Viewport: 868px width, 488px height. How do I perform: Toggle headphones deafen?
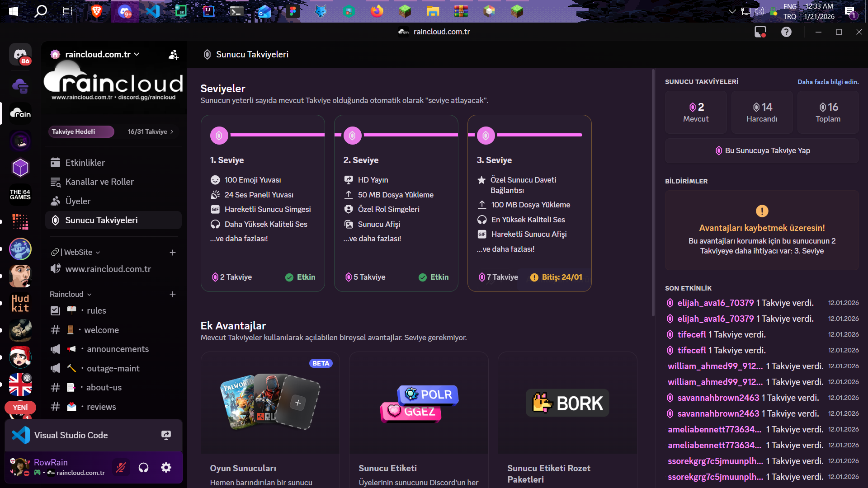143,468
